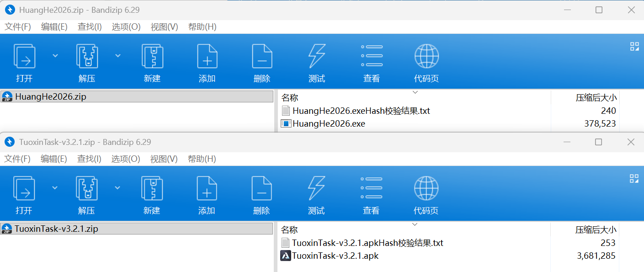Expand Extract dropdown arrow in TuoxinTask window
Screen dimensions: 644x272
point(117,188)
